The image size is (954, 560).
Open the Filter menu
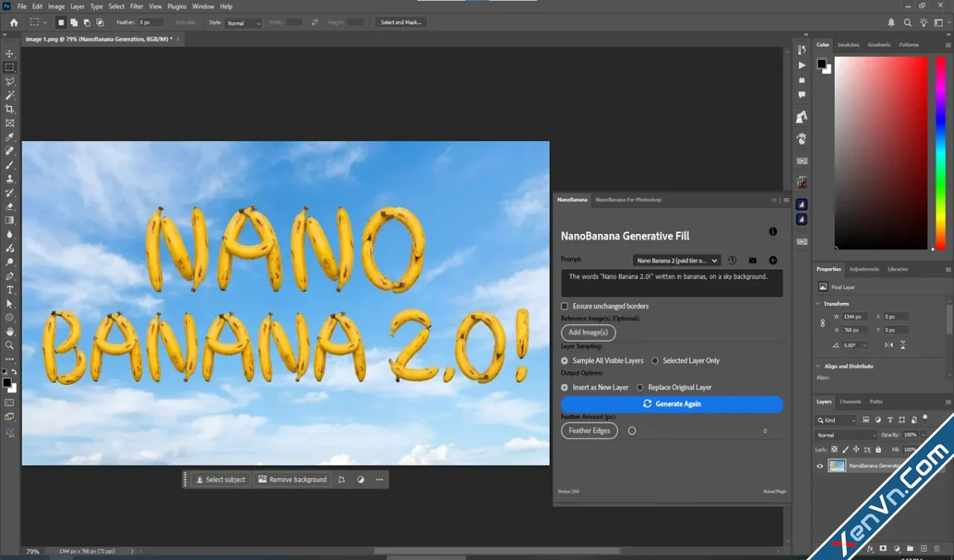pyautogui.click(x=136, y=6)
